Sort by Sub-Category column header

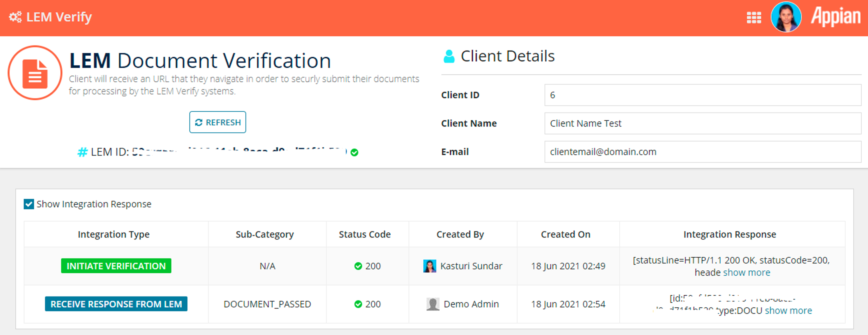click(x=264, y=234)
